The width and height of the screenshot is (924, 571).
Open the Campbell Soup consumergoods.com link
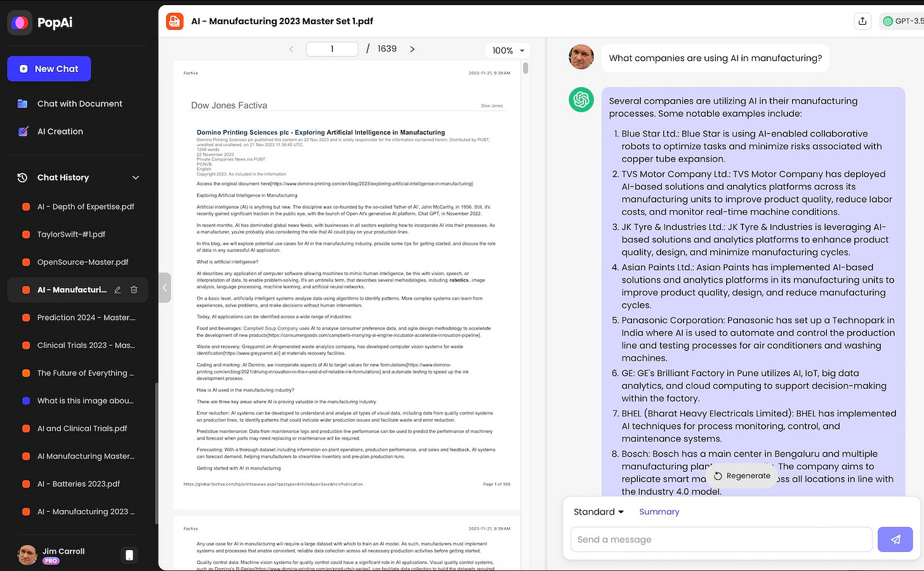click(x=373, y=335)
